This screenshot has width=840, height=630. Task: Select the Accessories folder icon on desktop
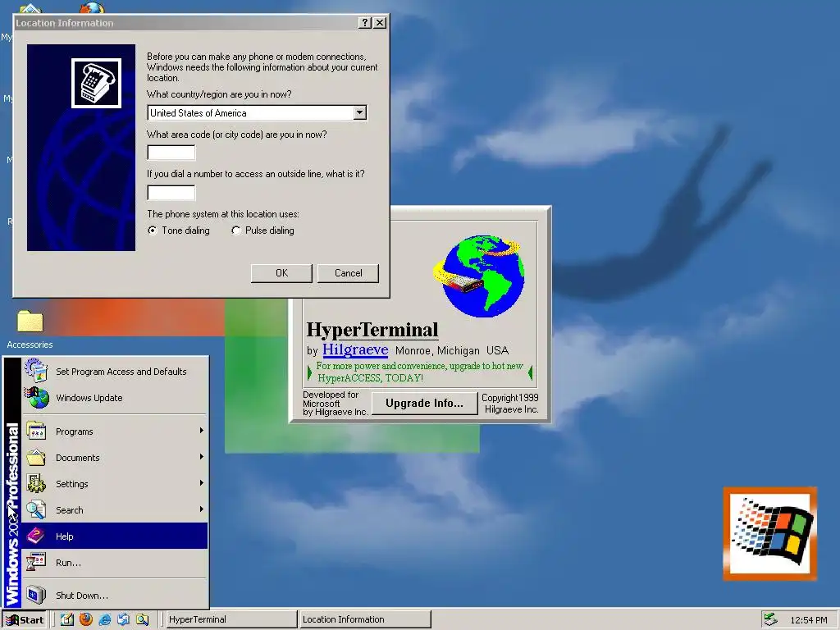point(30,322)
